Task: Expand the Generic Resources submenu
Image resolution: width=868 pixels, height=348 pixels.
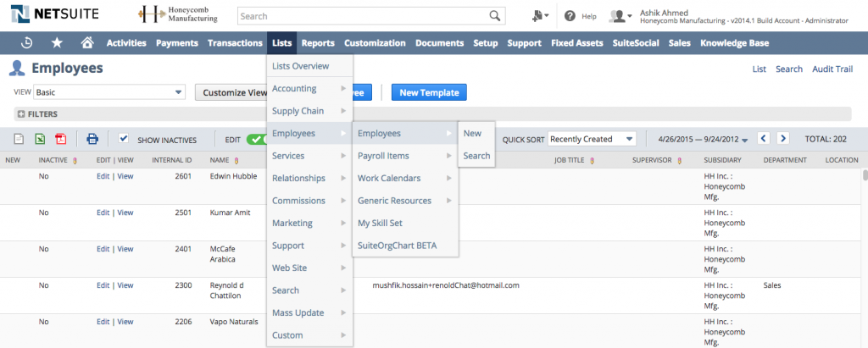Action: tap(404, 201)
